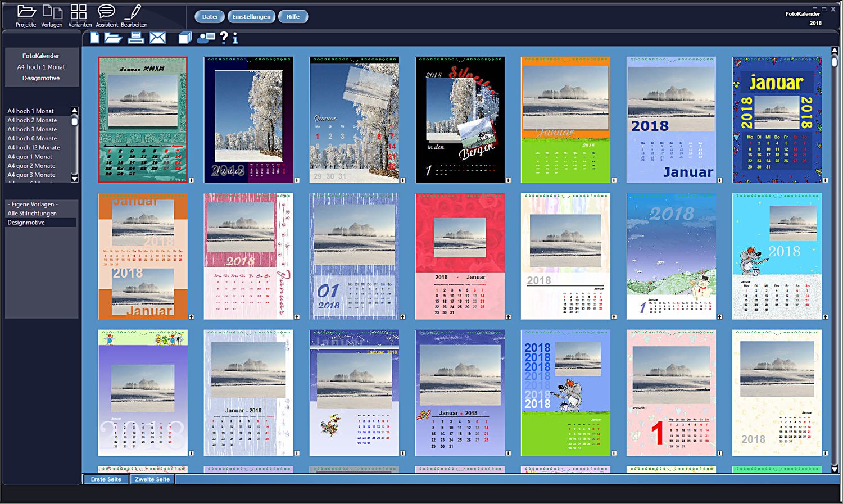Expand plus icon on pink number 1 template
Screen dimensions: 843x504
pos(719,453)
